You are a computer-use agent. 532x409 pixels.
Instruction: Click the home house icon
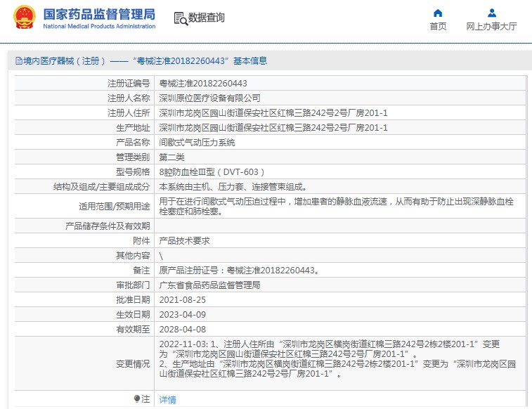tap(438, 13)
